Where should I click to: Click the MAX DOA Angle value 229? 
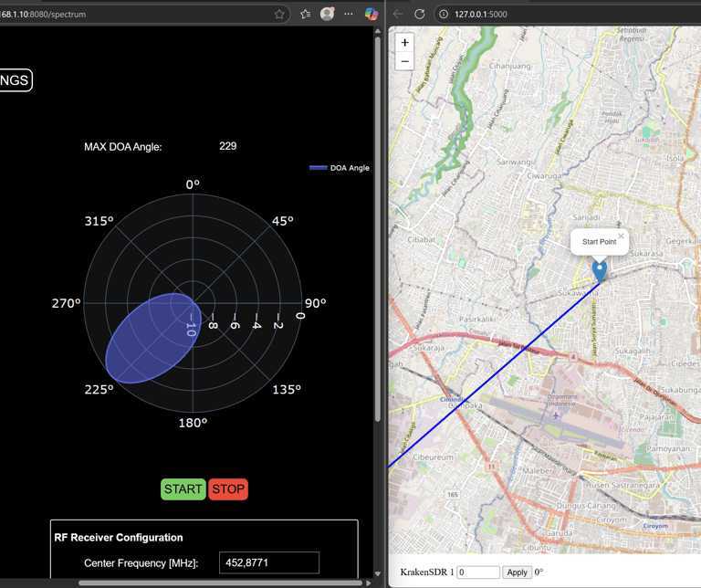(227, 146)
